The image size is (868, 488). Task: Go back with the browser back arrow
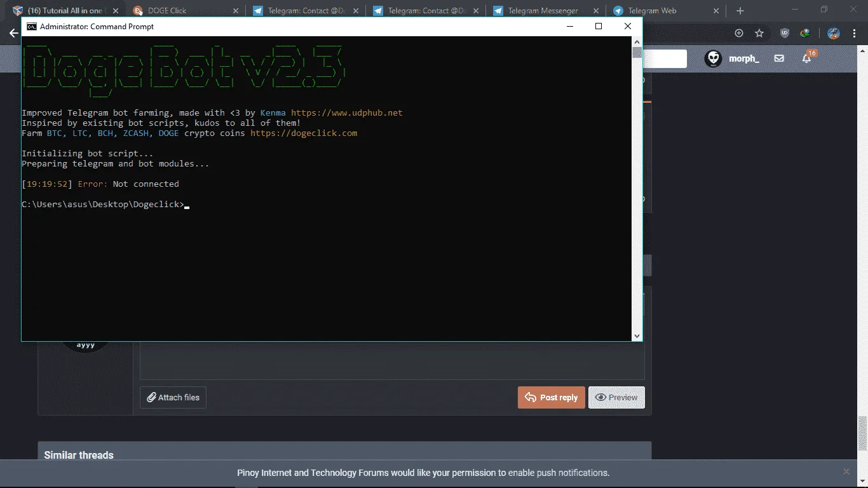pyautogui.click(x=14, y=33)
